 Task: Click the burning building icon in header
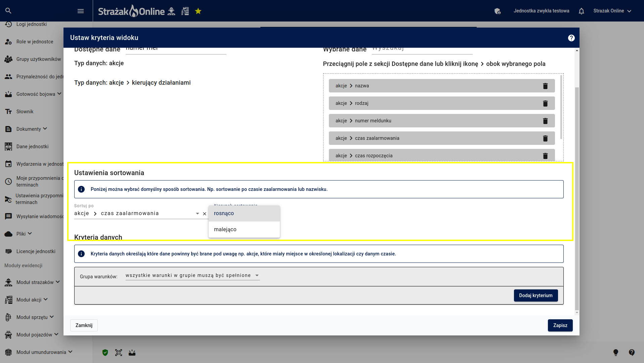coord(185,11)
